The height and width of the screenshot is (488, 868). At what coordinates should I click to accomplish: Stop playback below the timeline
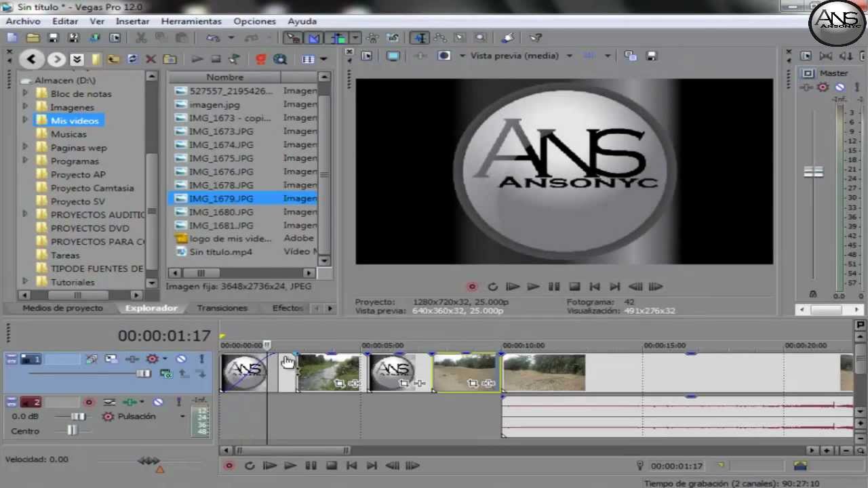(x=331, y=466)
